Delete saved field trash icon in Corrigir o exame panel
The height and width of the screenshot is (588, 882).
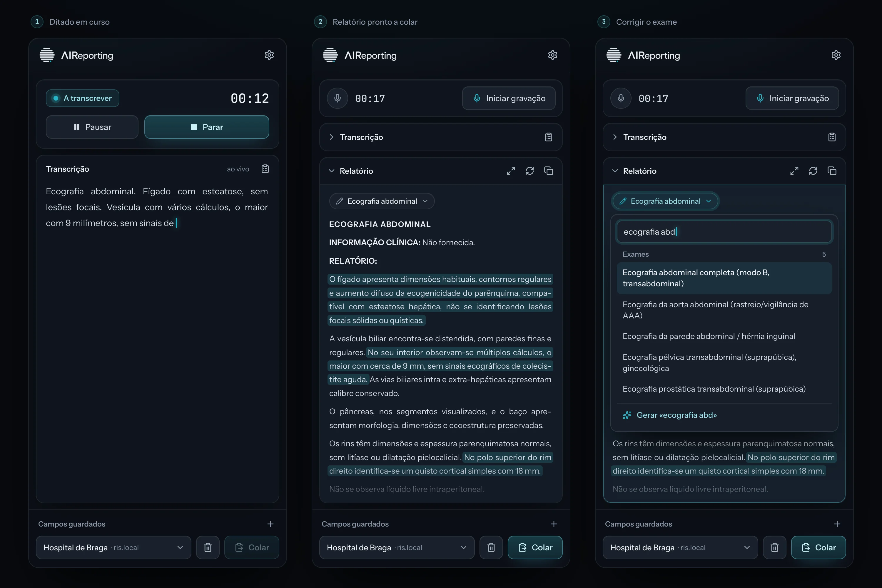coord(775,547)
